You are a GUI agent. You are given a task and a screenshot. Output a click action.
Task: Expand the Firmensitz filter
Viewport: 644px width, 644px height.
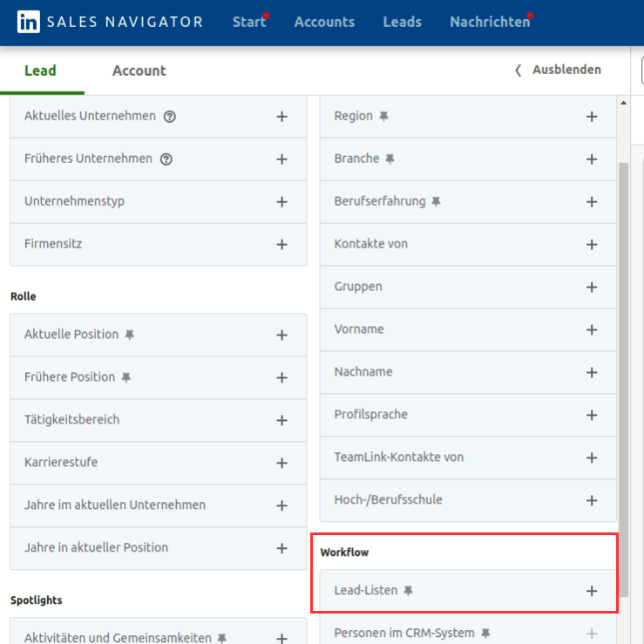(281, 245)
